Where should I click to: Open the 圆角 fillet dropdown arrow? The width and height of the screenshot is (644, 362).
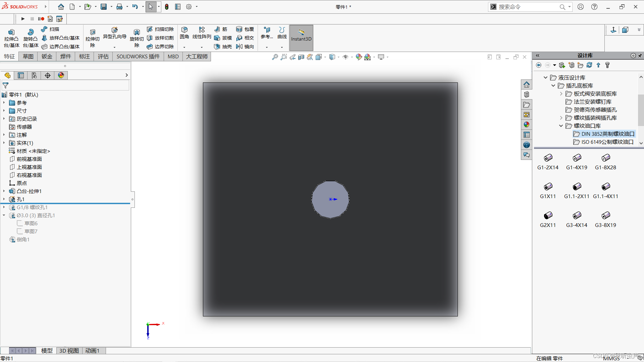click(184, 47)
